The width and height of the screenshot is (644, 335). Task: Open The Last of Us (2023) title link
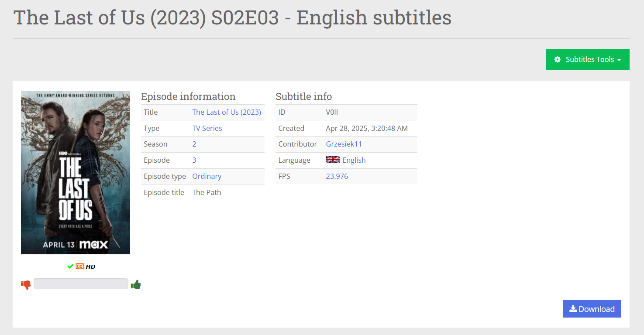point(227,112)
